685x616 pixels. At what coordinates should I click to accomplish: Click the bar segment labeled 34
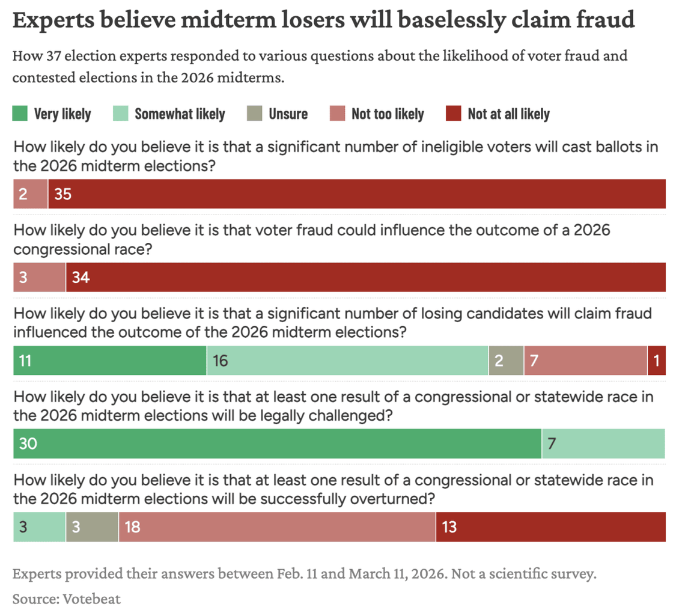[365, 277]
